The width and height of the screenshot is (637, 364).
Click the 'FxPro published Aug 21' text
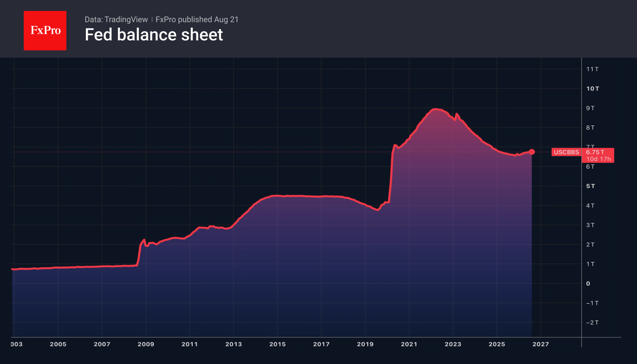[197, 19]
